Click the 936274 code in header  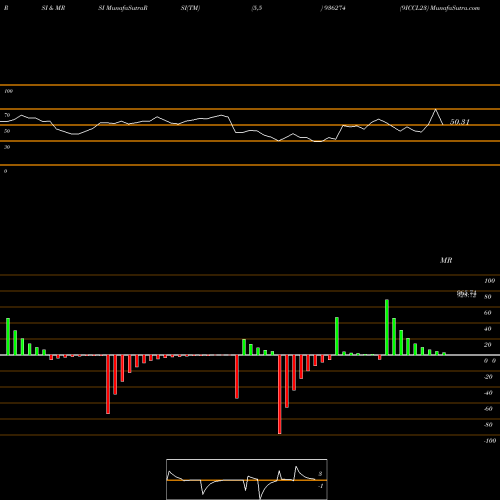[334, 8]
